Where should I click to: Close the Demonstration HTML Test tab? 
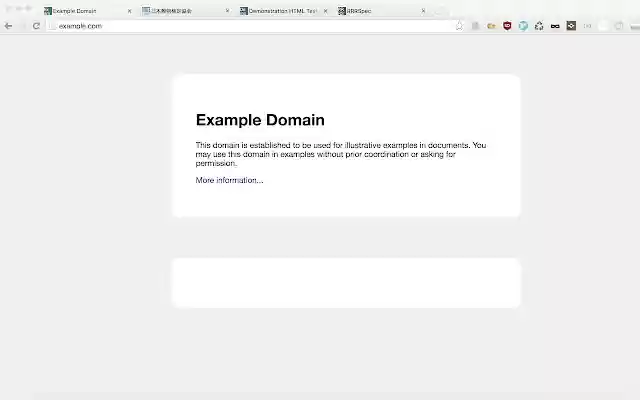pyautogui.click(x=325, y=11)
